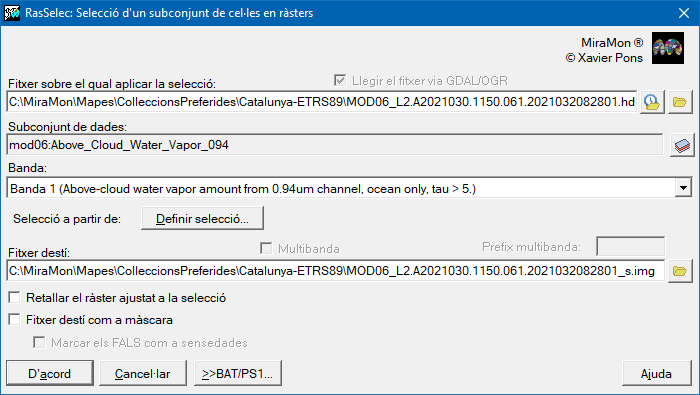700x395 pixels.
Task: Browse for source file folder icon
Action: click(x=680, y=102)
